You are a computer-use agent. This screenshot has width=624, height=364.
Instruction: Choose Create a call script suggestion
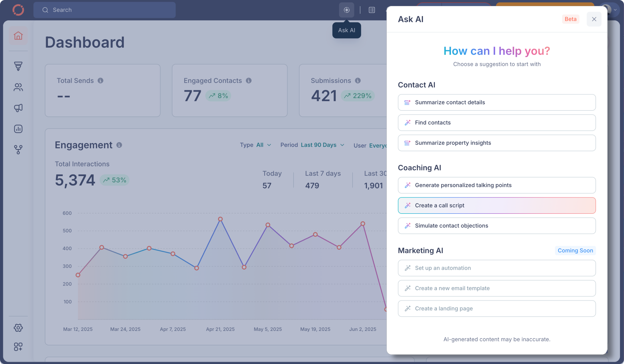[x=496, y=205]
